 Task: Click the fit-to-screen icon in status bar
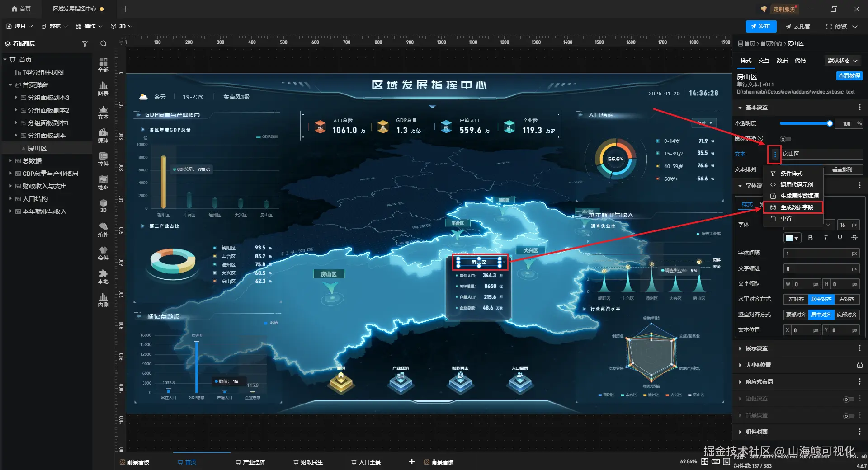coord(705,461)
